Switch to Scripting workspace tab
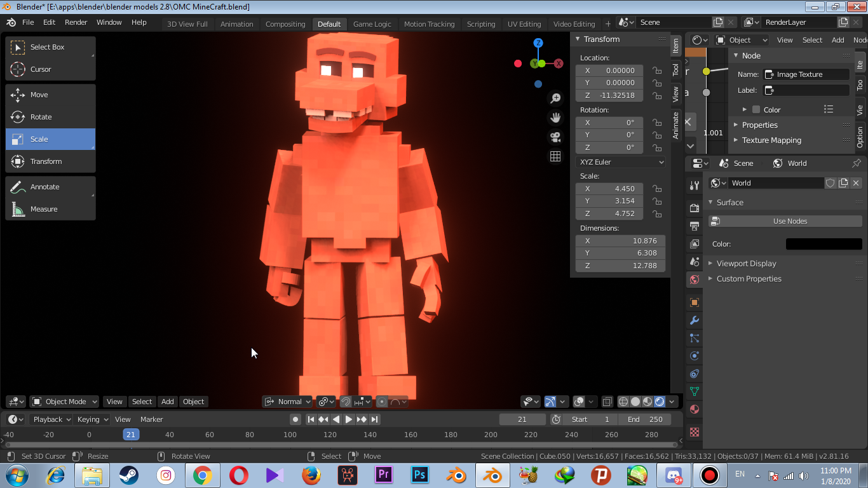The width and height of the screenshot is (868, 488). click(x=481, y=24)
